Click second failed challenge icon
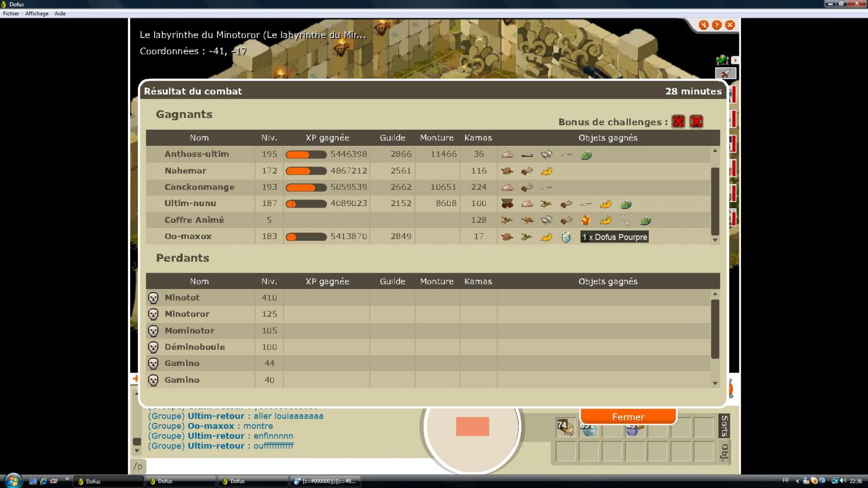868x488 pixels. [697, 121]
